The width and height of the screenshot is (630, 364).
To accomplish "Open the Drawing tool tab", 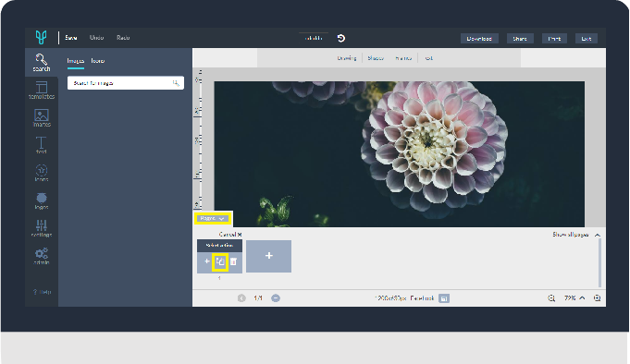I will (x=347, y=58).
